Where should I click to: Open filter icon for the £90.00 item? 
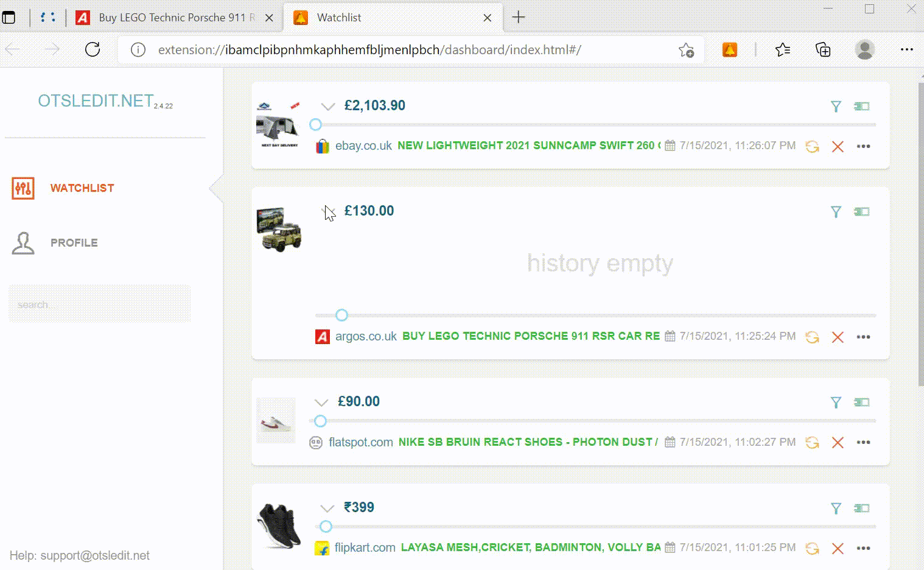tap(836, 403)
